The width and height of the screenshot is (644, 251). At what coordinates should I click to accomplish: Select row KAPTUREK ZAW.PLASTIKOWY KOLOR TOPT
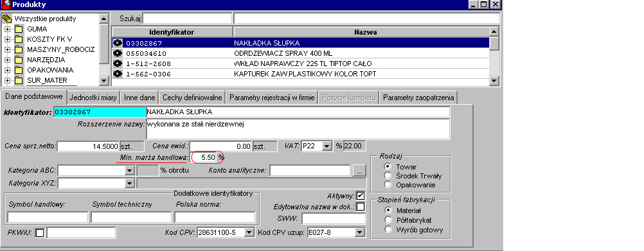click(x=301, y=74)
